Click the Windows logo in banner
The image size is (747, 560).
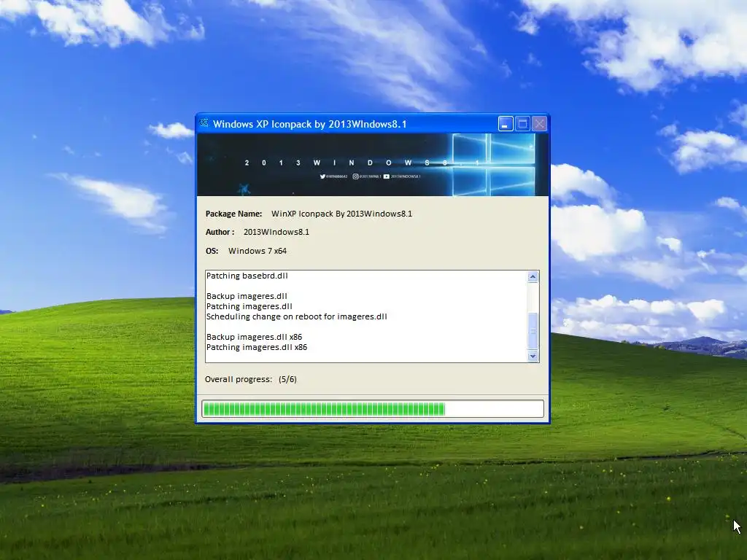(493, 165)
